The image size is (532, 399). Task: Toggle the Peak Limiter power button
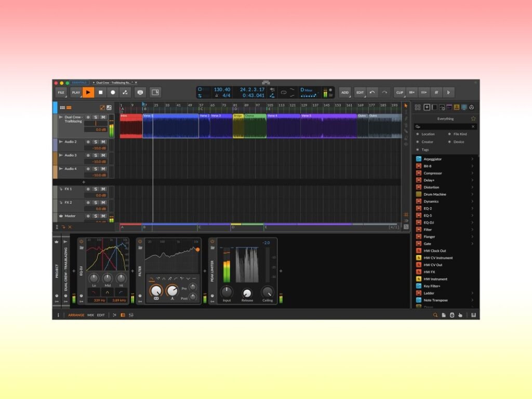point(212,241)
